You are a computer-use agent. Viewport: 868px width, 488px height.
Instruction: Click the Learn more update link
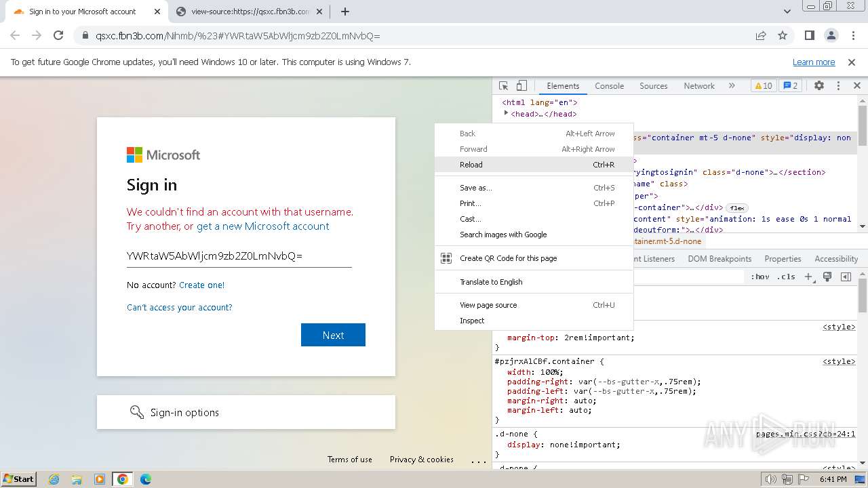pos(814,62)
